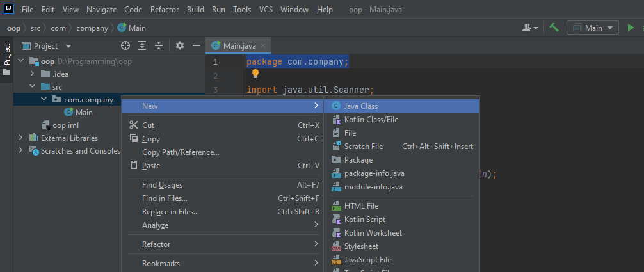Select oop.iml file in project tree

[x=61, y=125]
